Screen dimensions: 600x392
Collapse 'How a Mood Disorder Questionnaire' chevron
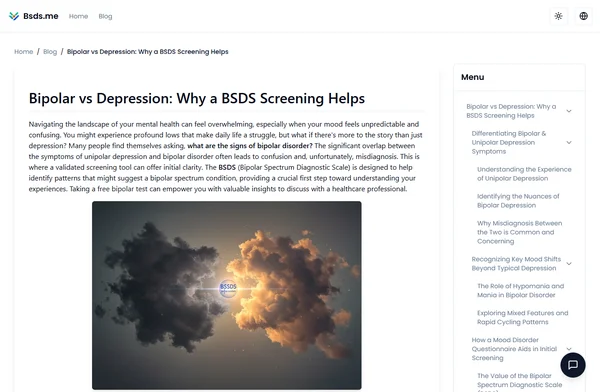[569, 349]
